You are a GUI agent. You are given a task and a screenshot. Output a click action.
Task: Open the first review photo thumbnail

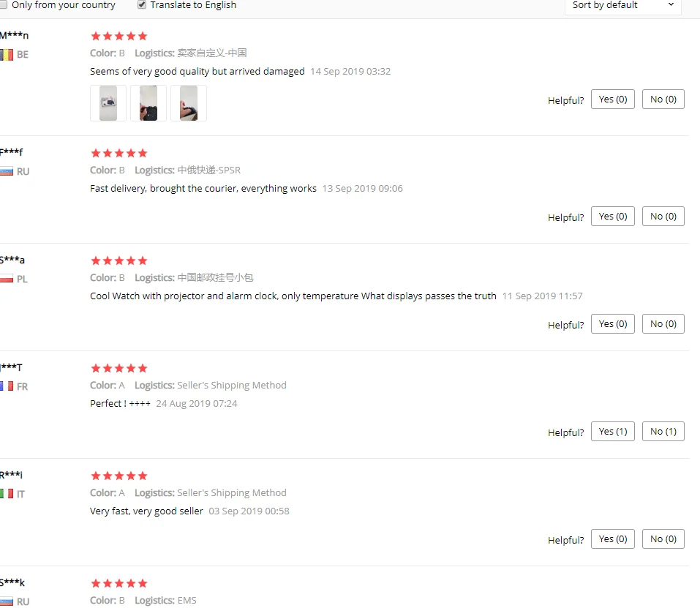coord(108,103)
